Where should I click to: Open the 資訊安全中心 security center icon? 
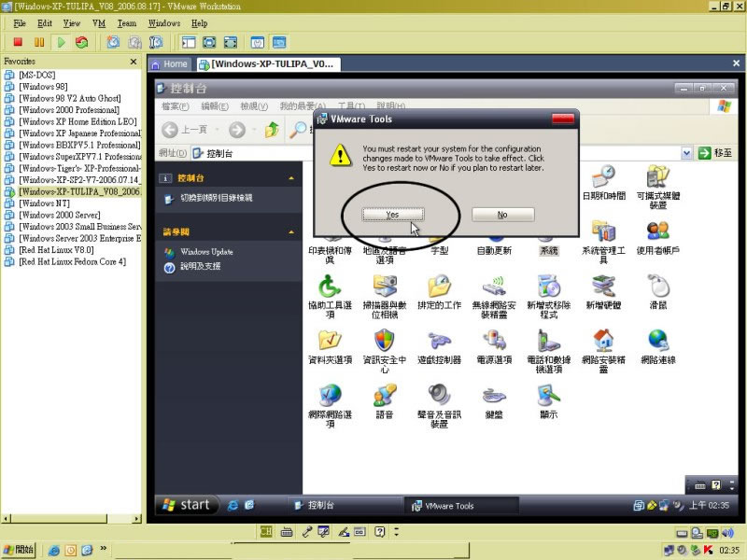[x=385, y=351]
